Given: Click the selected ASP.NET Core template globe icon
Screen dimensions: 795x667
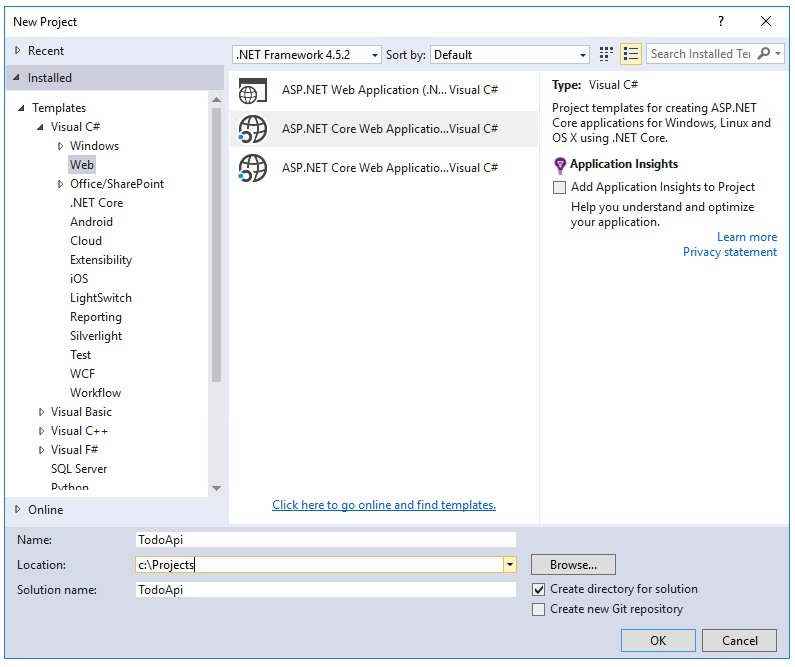Looking at the screenshot, I should (x=252, y=129).
